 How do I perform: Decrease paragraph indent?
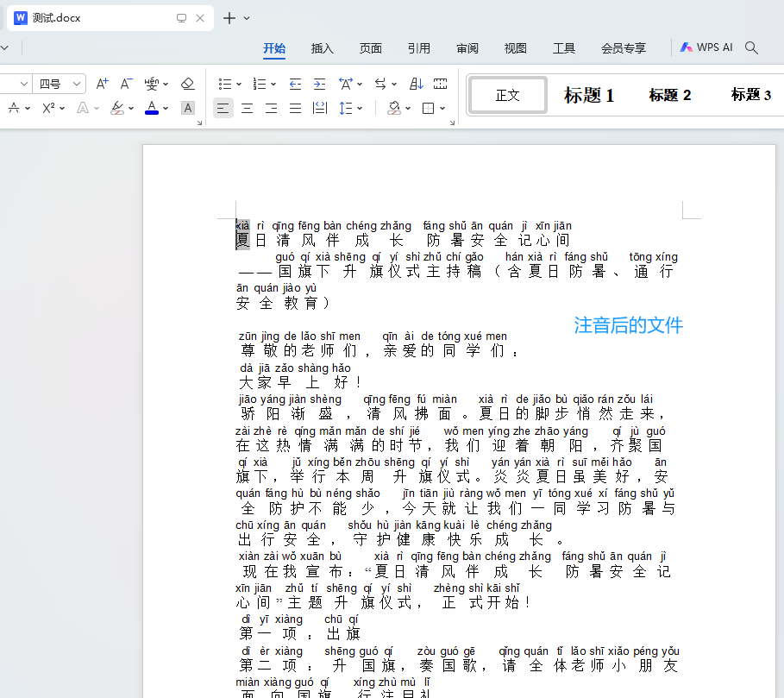pos(295,84)
